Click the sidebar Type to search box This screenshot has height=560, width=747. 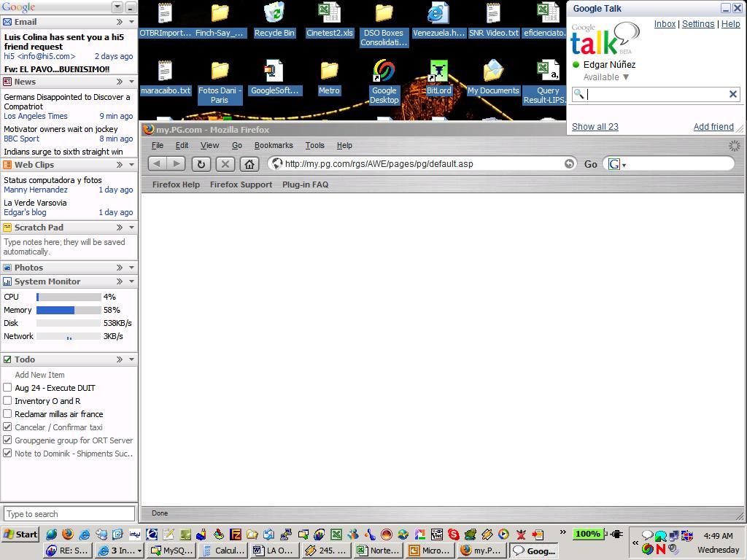pos(69,514)
